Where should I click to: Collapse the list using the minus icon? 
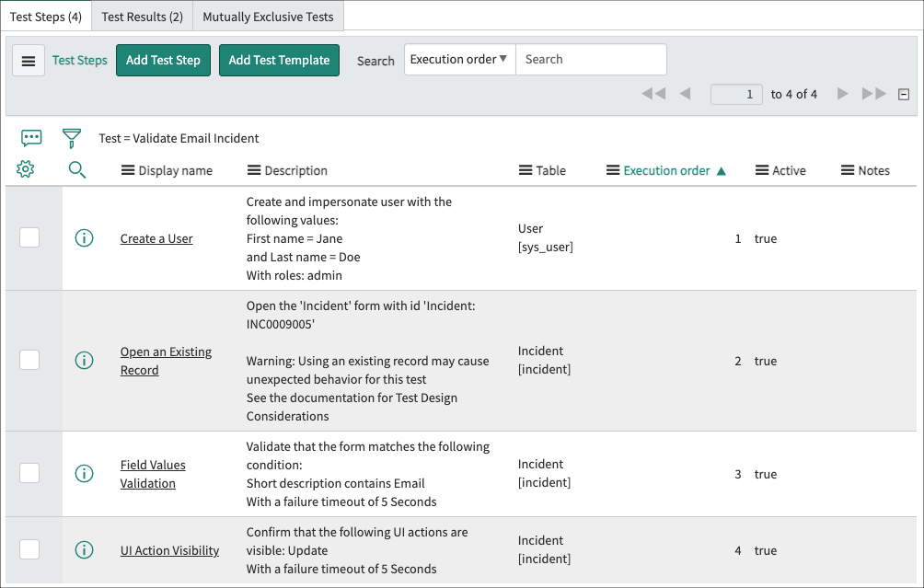[x=904, y=93]
